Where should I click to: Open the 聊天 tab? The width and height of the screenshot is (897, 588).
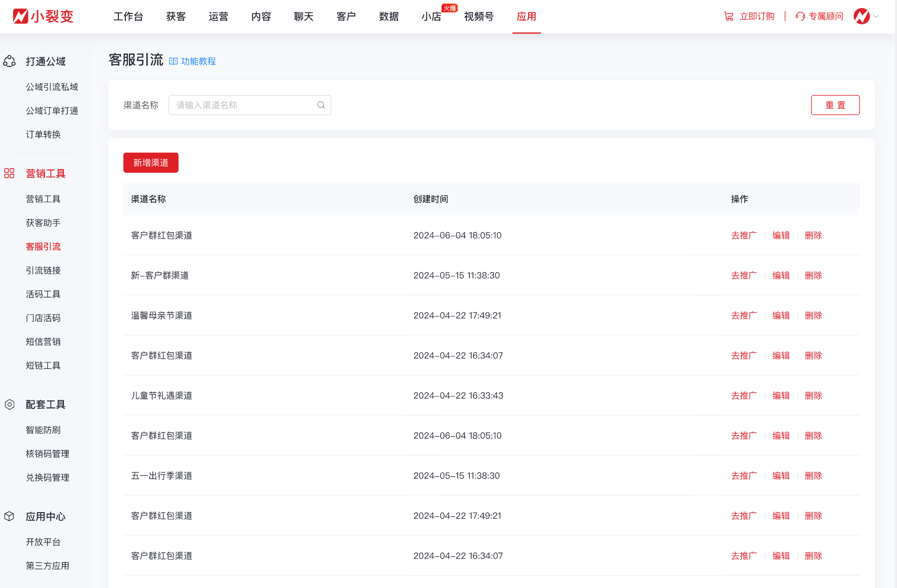[x=304, y=16]
